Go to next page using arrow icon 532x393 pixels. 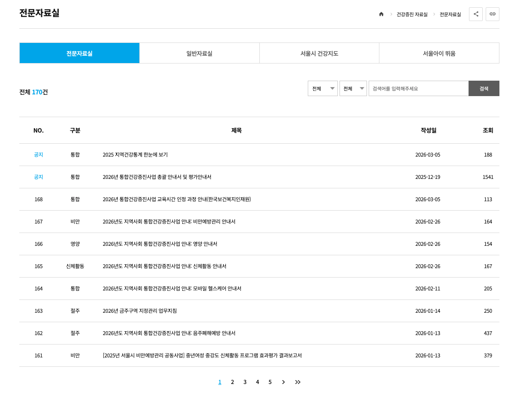[x=283, y=382]
